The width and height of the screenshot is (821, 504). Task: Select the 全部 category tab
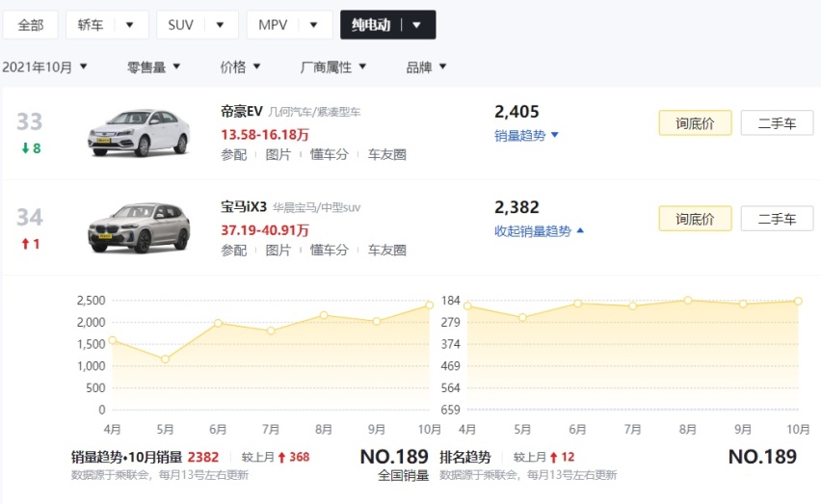tap(31, 25)
